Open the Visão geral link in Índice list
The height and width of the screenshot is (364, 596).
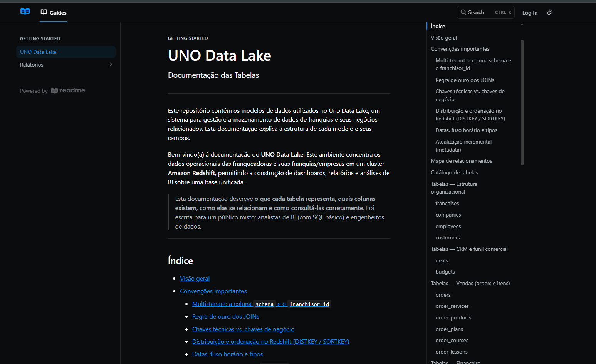point(195,279)
